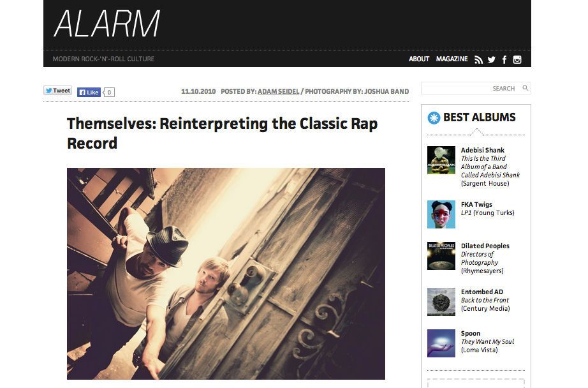Click the search magnifier icon
The image size is (588, 388).
(x=526, y=88)
